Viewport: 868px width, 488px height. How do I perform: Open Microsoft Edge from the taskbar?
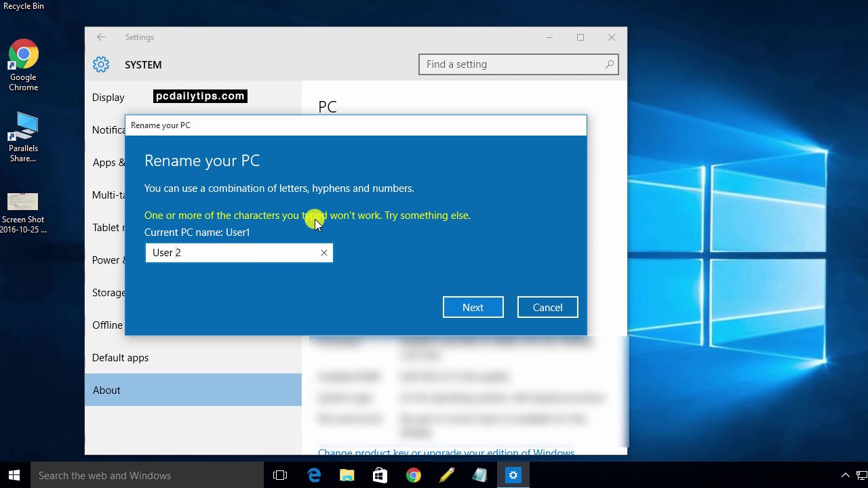click(314, 476)
